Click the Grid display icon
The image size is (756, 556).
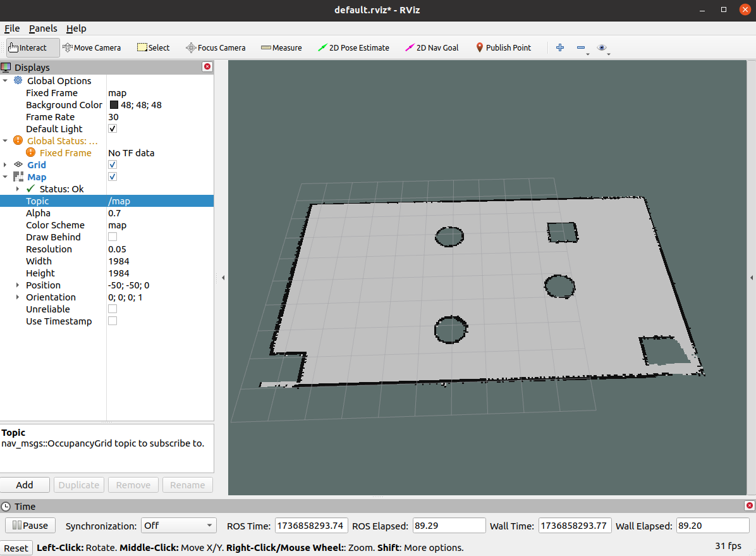coord(18,164)
